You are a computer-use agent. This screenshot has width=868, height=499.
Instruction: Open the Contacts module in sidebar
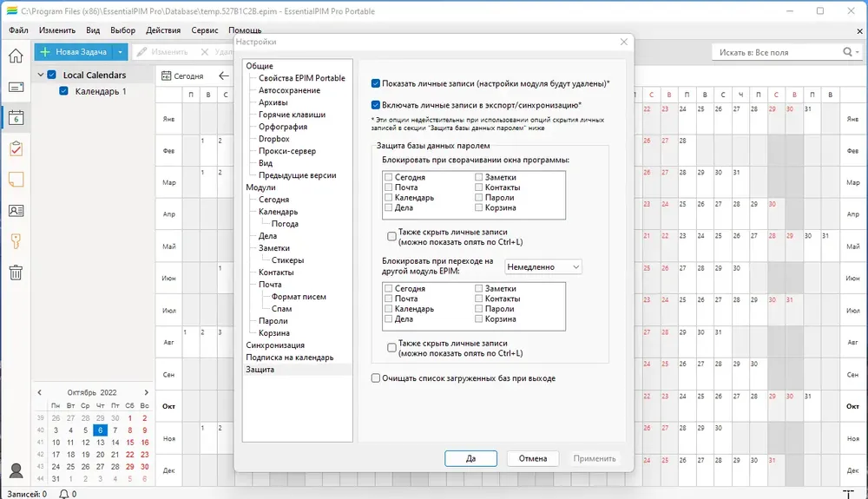click(16, 211)
